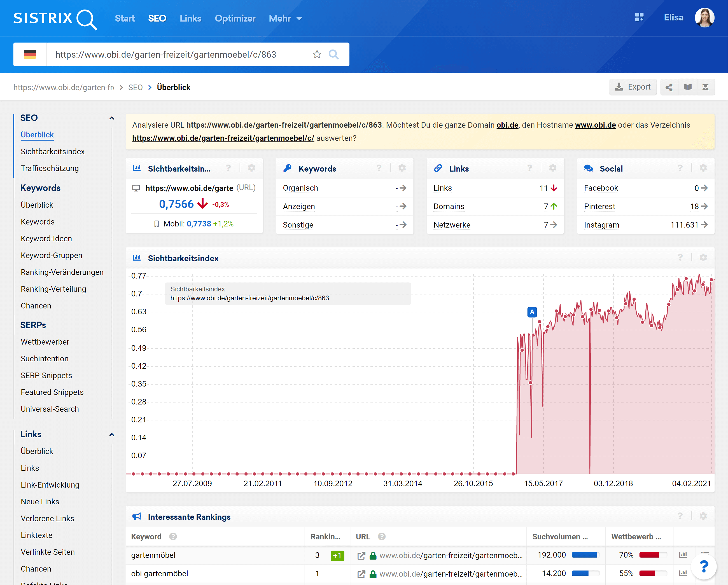
Task: Click the star bookmark icon in search bar
Action: [x=316, y=54]
